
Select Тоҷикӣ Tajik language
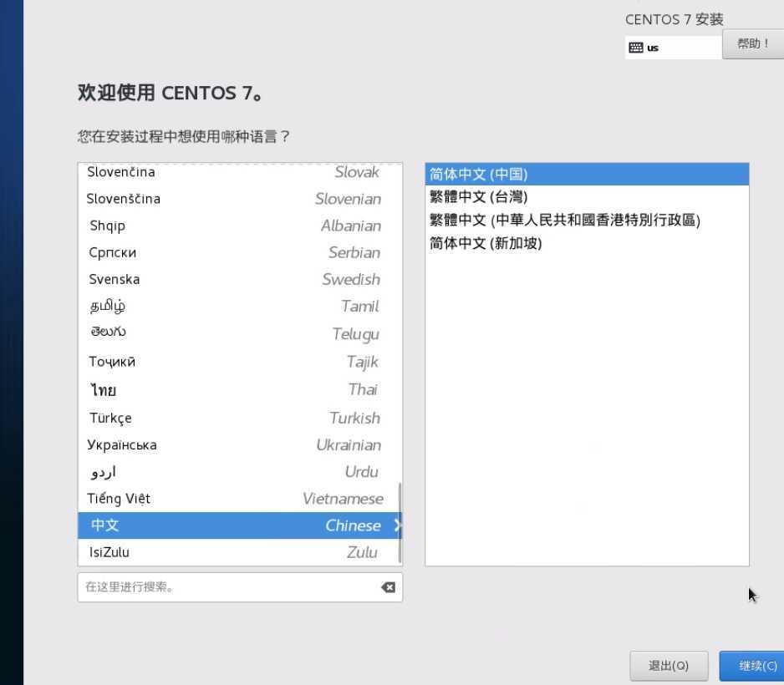[240, 362]
